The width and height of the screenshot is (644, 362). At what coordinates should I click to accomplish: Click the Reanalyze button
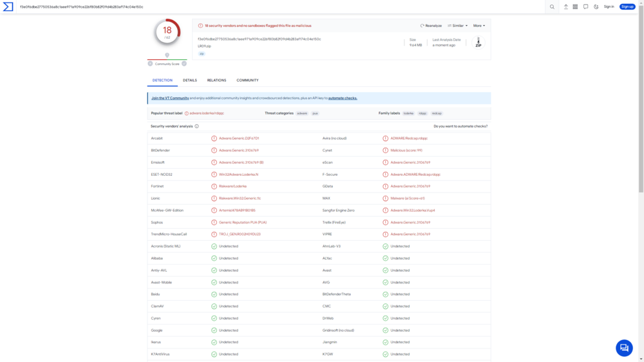pyautogui.click(x=431, y=26)
